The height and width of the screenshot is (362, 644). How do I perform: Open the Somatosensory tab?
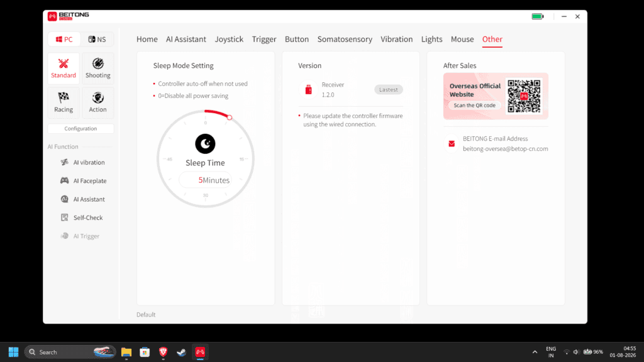pyautogui.click(x=345, y=40)
